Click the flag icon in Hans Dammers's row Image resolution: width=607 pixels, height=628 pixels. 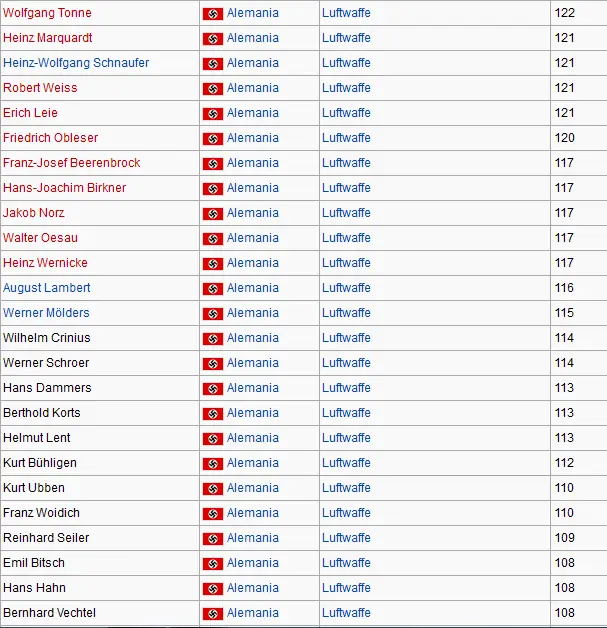coord(213,389)
